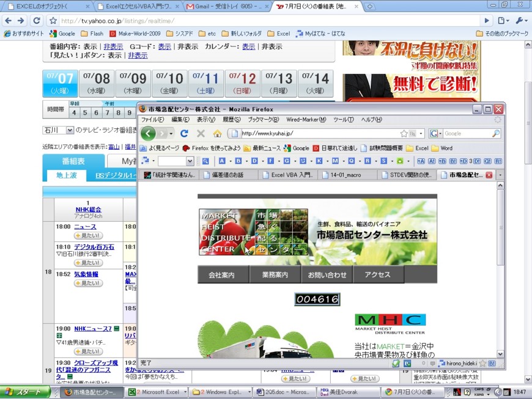
Task: Click toolbar letter Q icon
Action: pyautogui.click(x=351, y=161)
